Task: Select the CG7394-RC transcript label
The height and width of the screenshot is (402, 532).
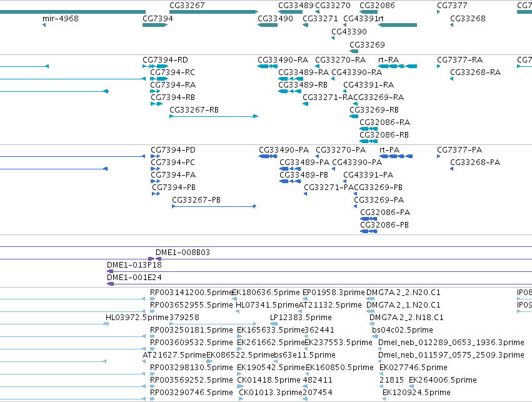Action: tap(173, 73)
